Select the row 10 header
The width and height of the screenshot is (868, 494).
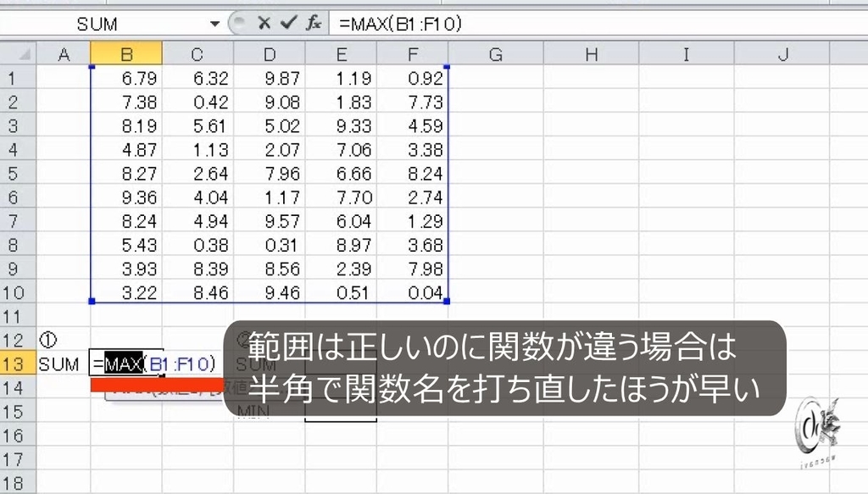(x=19, y=292)
